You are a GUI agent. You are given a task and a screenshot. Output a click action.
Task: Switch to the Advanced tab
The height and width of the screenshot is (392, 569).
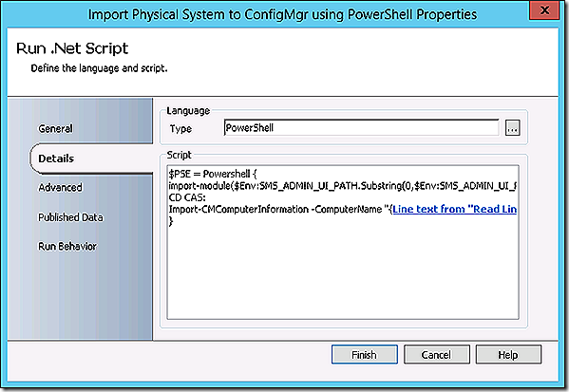tap(60, 188)
